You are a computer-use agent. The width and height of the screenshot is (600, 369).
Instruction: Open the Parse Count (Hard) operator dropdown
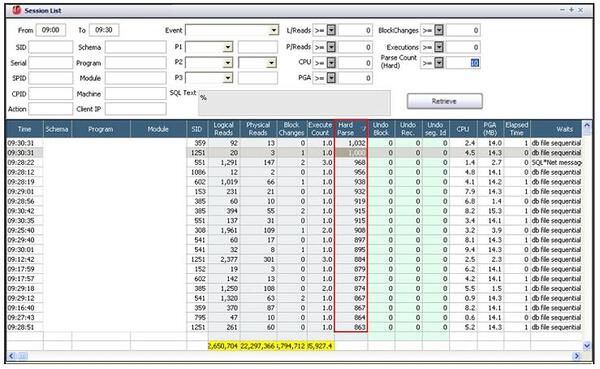tap(439, 63)
